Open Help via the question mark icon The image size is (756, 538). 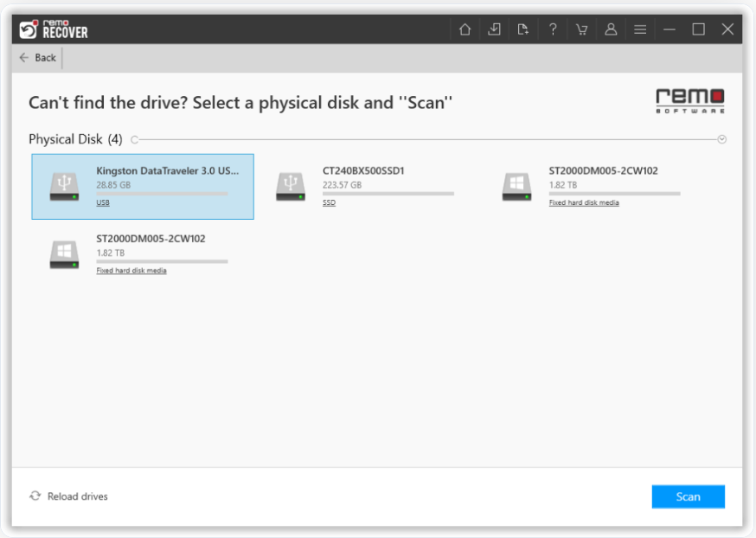pos(553,29)
